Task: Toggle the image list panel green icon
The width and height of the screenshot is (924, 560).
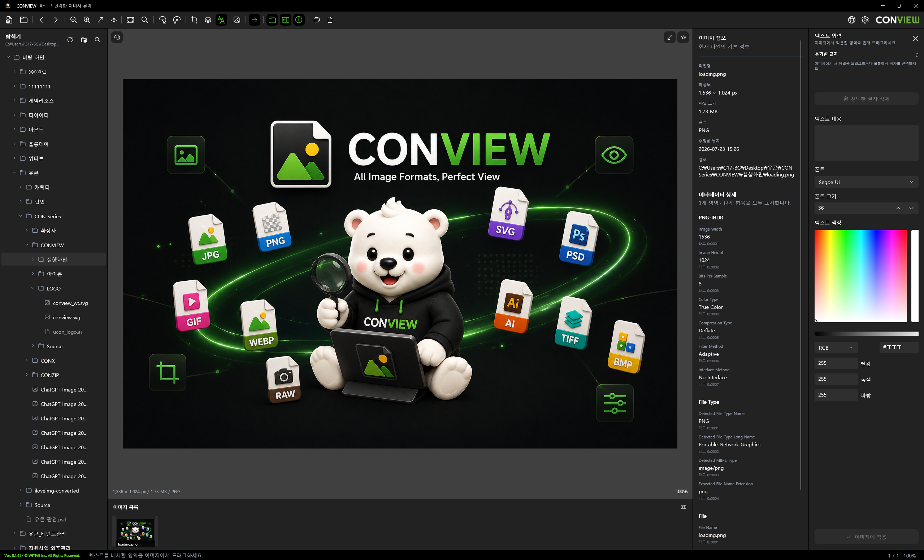Action: pos(285,20)
